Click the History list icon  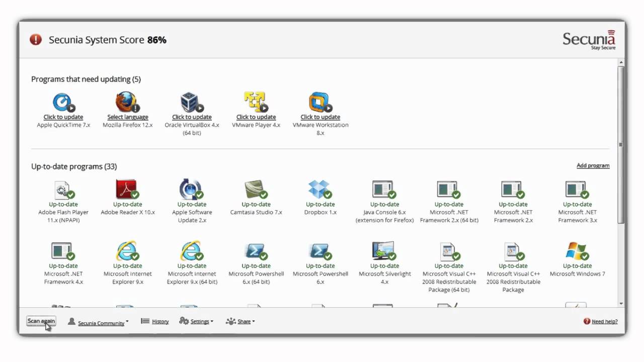pos(145,321)
